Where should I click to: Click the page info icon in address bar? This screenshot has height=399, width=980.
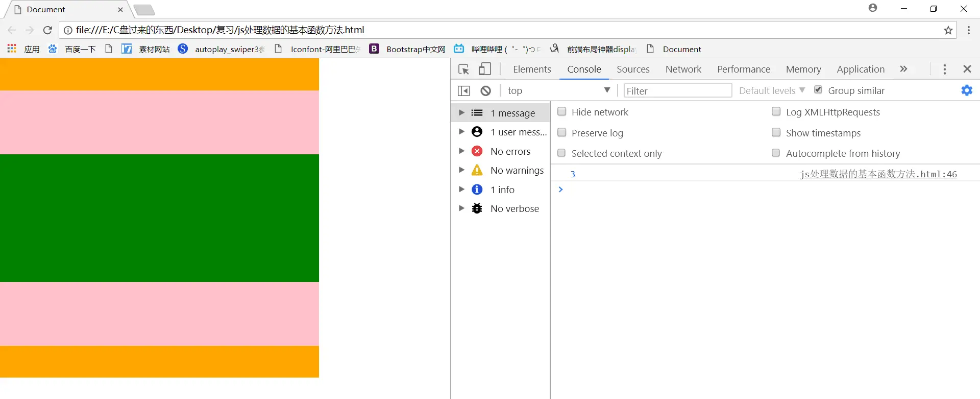(x=68, y=30)
